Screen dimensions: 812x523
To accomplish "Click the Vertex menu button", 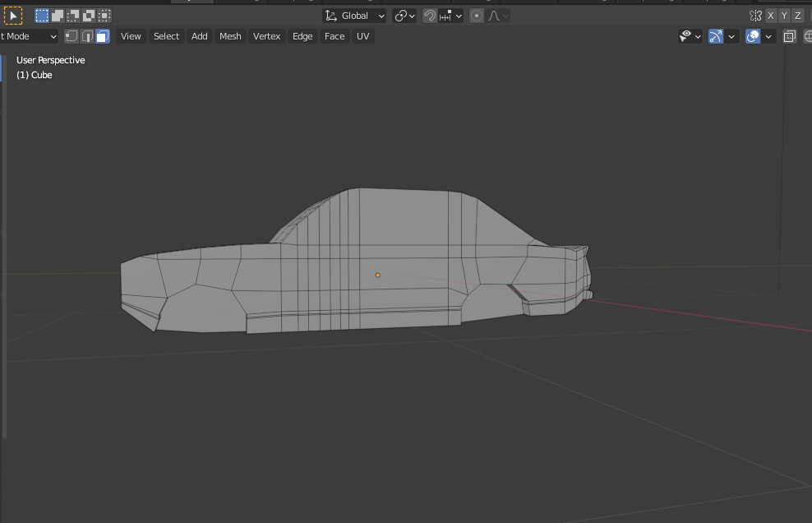I will point(266,36).
